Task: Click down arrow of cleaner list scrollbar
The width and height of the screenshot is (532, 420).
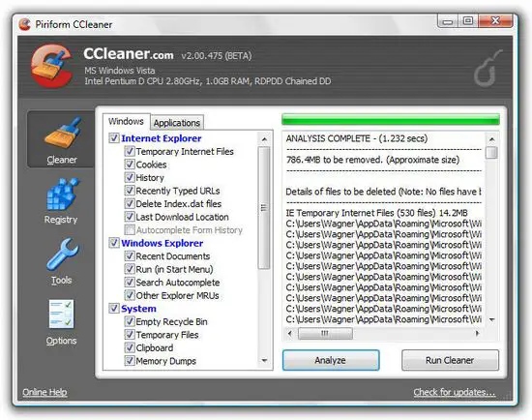Action: [264, 361]
